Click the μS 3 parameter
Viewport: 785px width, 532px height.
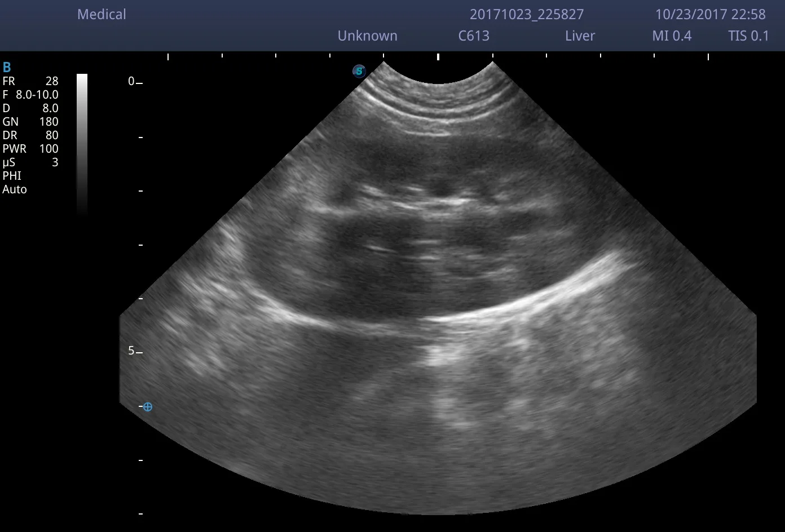point(30,162)
